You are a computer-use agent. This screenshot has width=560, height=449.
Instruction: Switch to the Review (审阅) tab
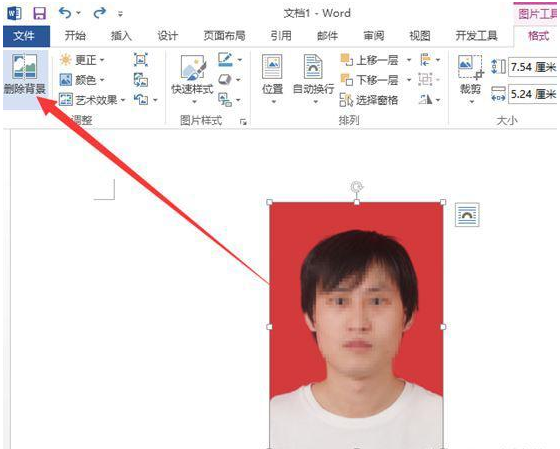click(x=374, y=36)
